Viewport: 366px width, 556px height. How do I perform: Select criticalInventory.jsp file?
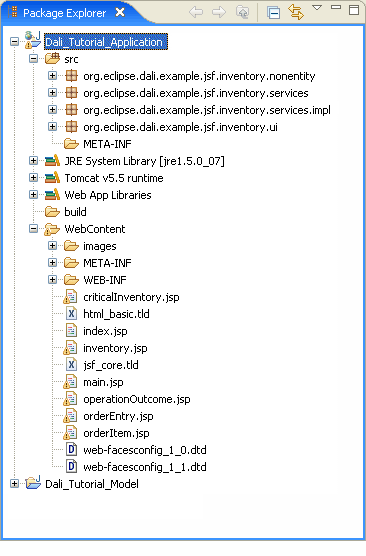pos(131,297)
